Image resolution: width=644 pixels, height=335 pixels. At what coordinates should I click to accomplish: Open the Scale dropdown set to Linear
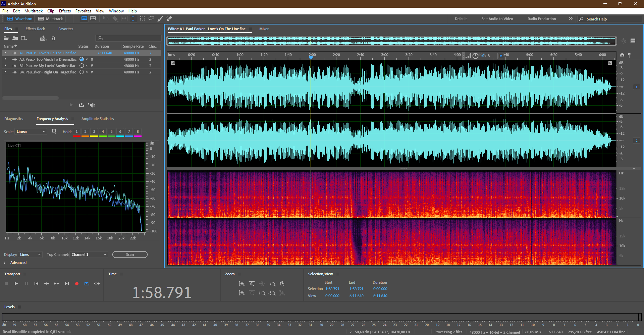click(31, 131)
